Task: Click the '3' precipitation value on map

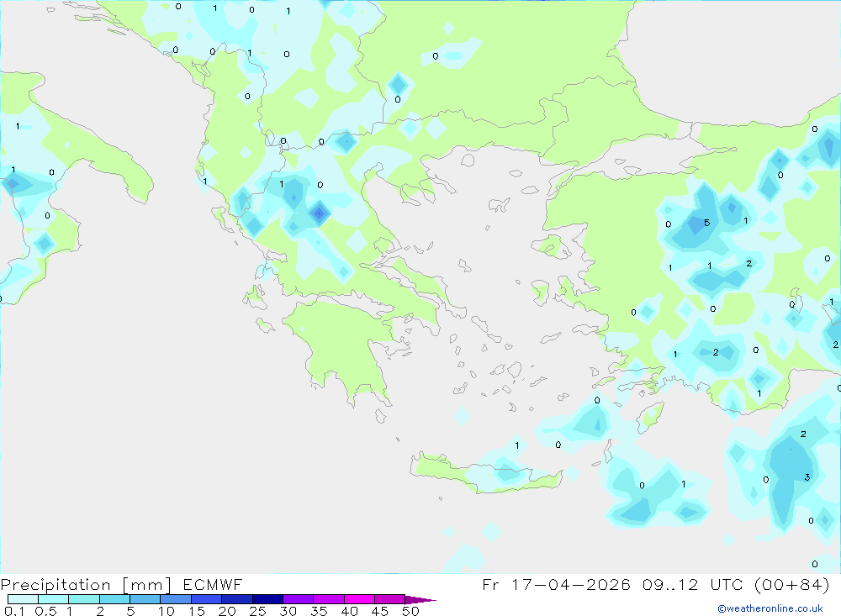Action: click(x=807, y=477)
